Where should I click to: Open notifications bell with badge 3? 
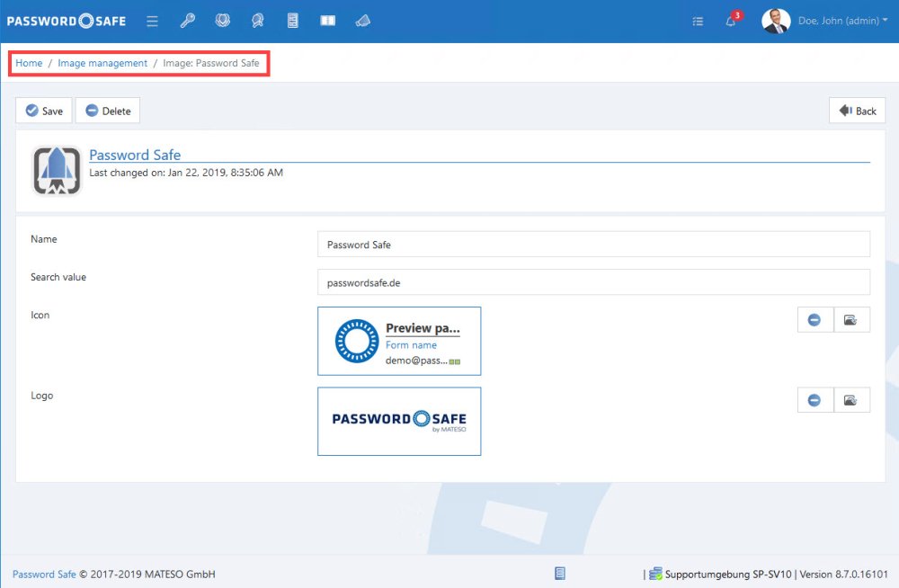(x=732, y=20)
